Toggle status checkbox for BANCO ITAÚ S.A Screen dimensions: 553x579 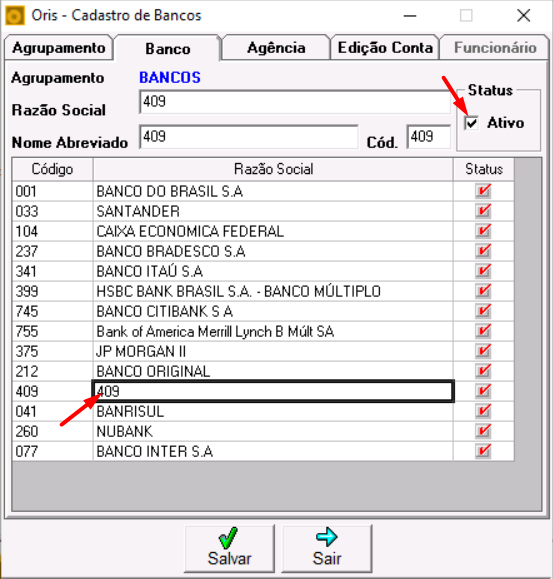(483, 271)
